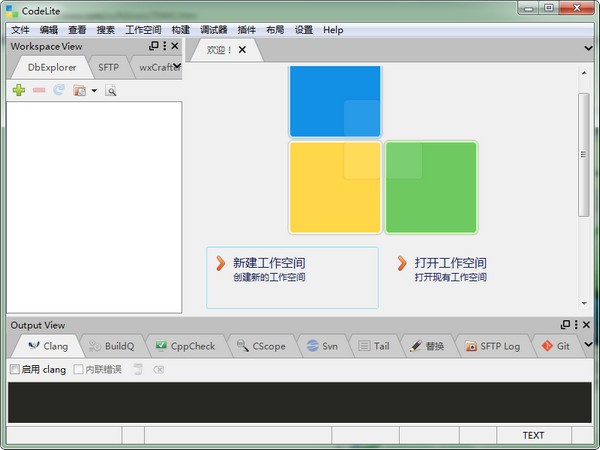The height and width of the screenshot is (450, 600).
Task: Clear the Clang output with erase icon
Action: [x=158, y=370]
